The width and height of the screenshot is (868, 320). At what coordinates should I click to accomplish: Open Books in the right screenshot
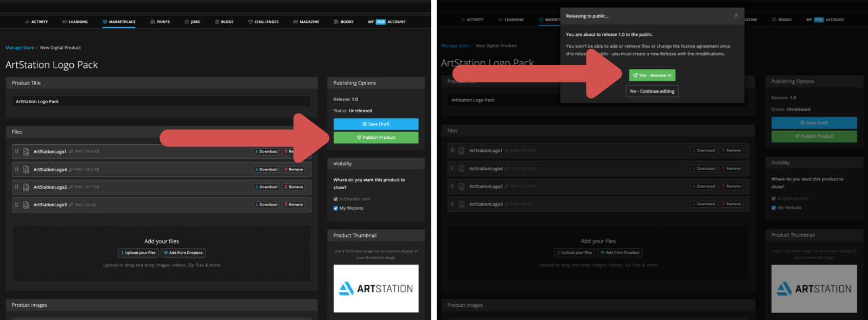782,20
